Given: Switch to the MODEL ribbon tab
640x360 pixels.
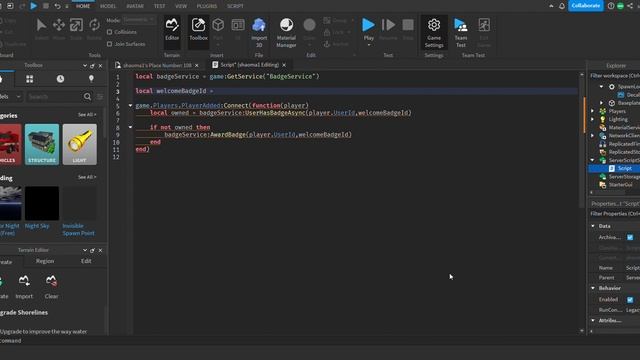Looking at the screenshot, I should tap(108, 6).
